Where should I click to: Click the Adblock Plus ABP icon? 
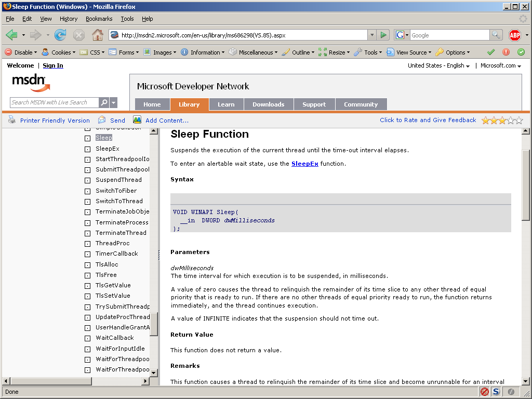(x=515, y=35)
